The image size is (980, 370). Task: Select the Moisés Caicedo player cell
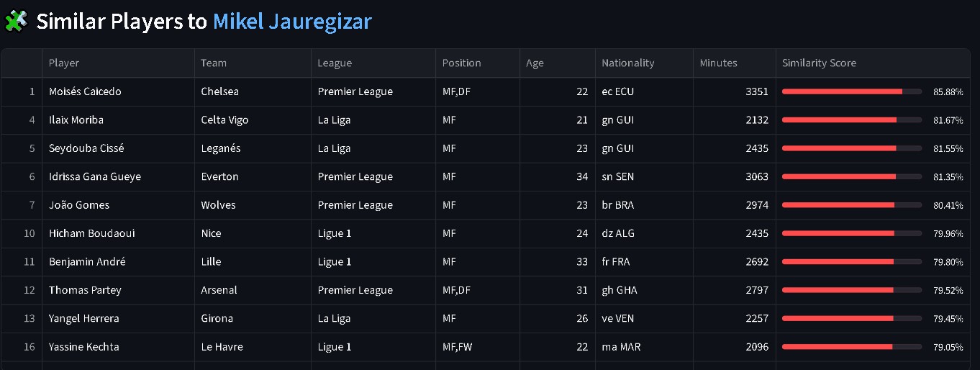118,91
